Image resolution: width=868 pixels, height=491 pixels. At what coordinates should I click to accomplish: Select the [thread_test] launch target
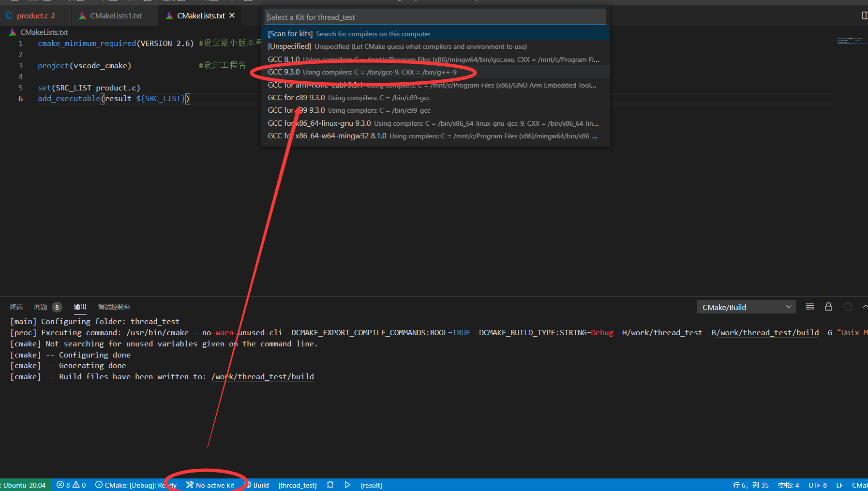[298, 485]
